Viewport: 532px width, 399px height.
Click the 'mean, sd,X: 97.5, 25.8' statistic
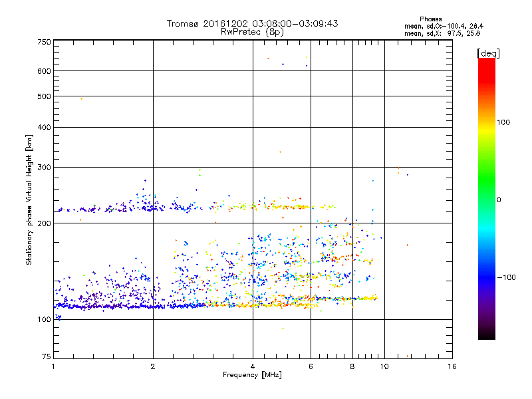[442, 34]
